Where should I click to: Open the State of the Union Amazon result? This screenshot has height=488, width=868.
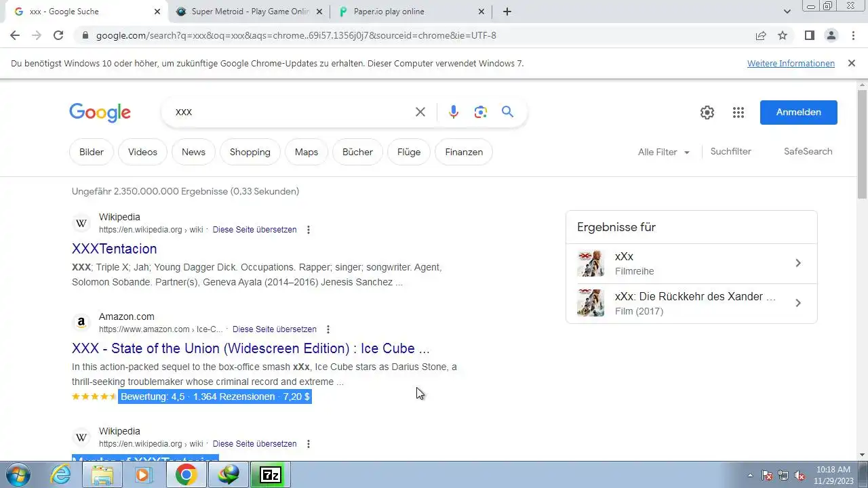click(x=251, y=348)
